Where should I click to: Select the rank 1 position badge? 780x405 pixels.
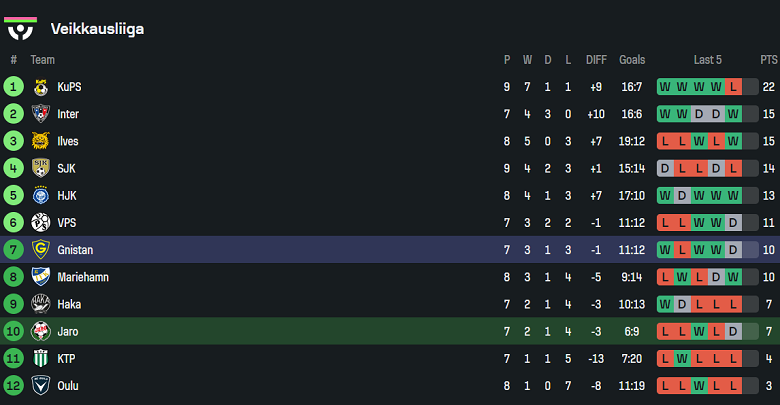click(x=14, y=87)
